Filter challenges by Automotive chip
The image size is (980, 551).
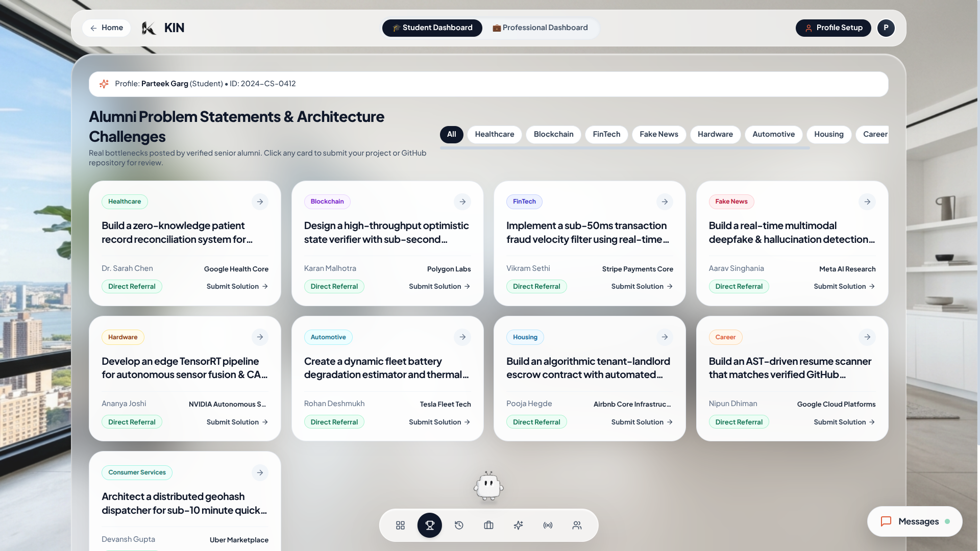[773, 134]
